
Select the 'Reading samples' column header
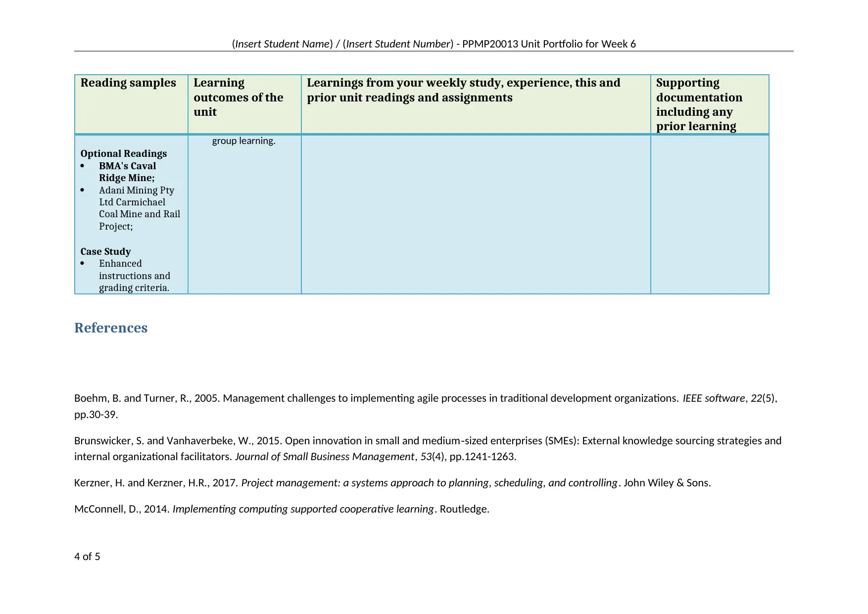131,104
